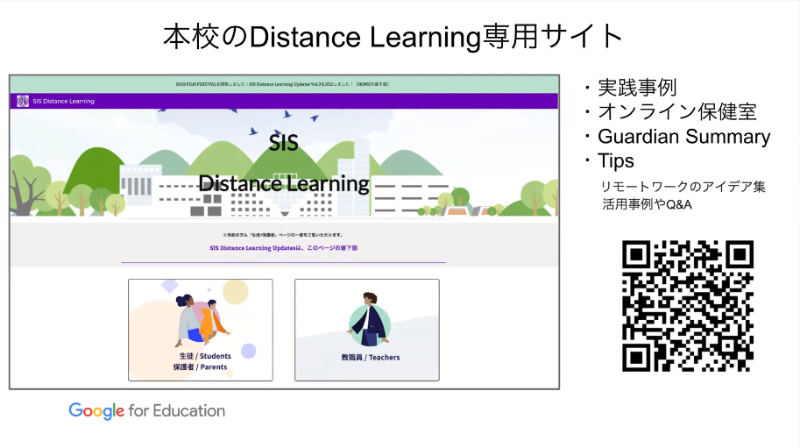Click the small grey notice above the updates link
Image resolution: width=800 pixels, height=448 pixels.
(x=283, y=235)
